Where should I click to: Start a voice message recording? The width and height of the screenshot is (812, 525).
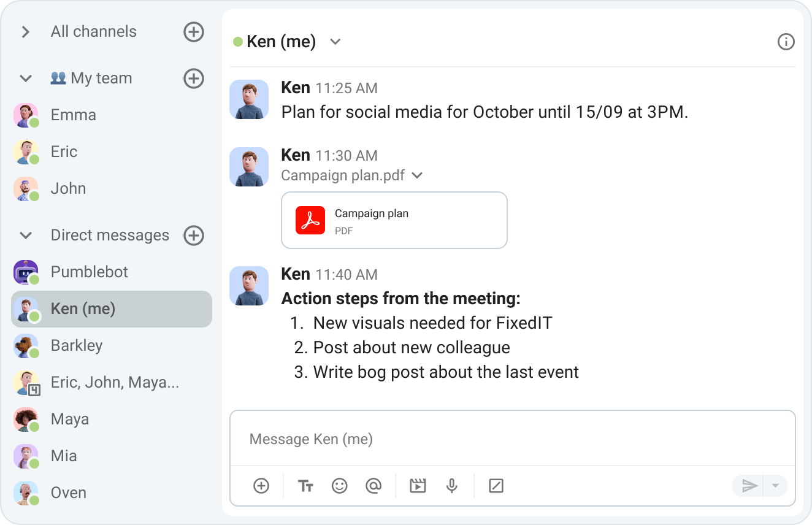(452, 486)
